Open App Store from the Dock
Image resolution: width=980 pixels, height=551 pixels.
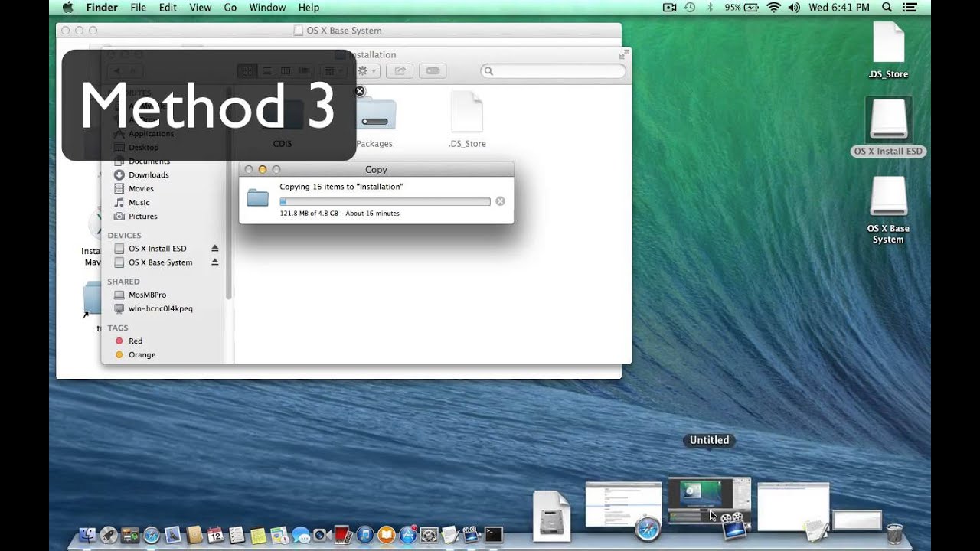click(x=407, y=535)
